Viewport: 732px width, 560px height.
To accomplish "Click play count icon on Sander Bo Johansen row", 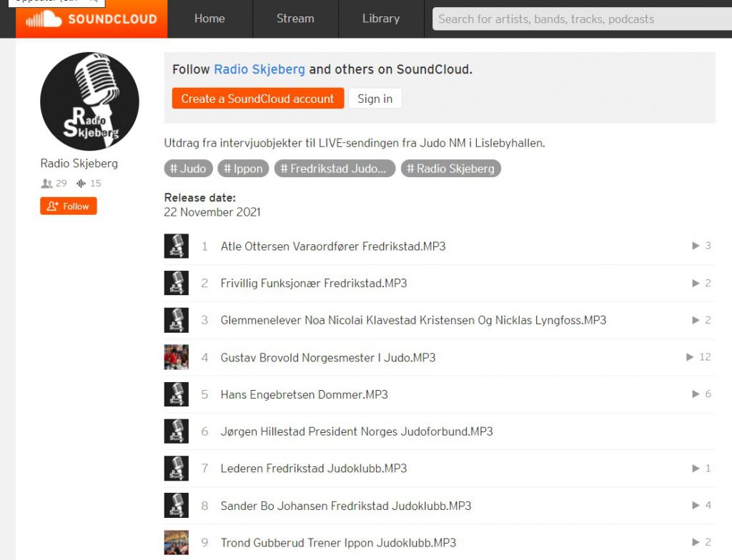I will tap(696, 505).
